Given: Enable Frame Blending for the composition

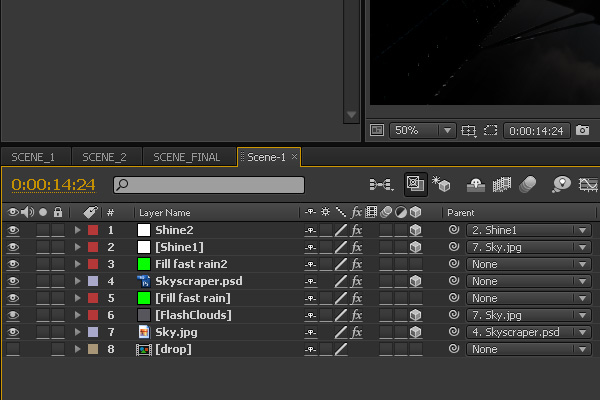Looking at the screenshot, I should click(502, 184).
